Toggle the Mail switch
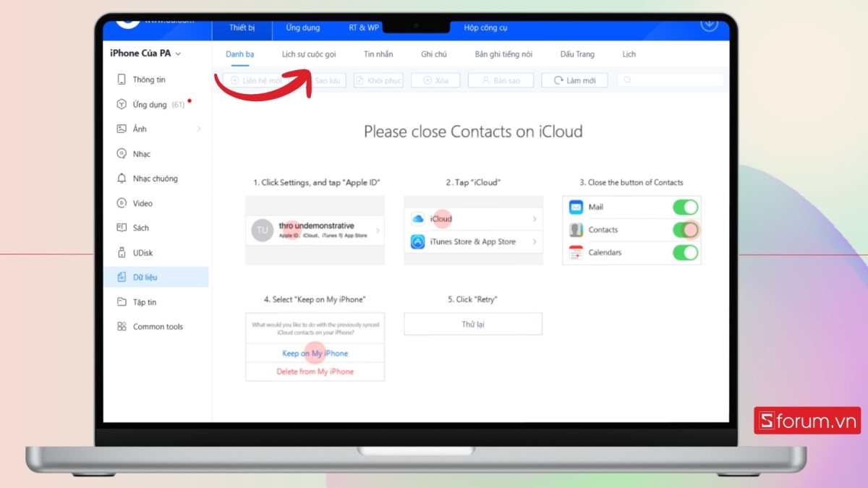868x488 pixels. coord(685,207)
